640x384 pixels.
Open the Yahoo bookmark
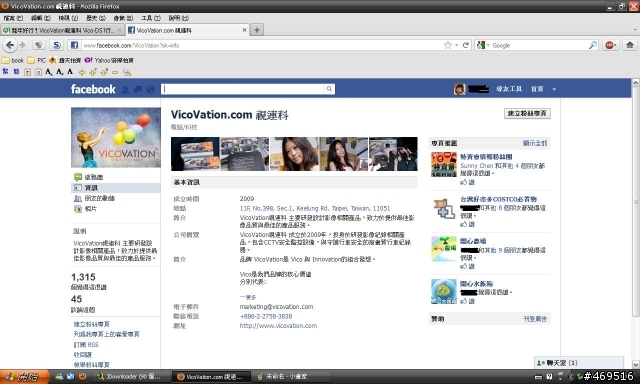(109, 60)
